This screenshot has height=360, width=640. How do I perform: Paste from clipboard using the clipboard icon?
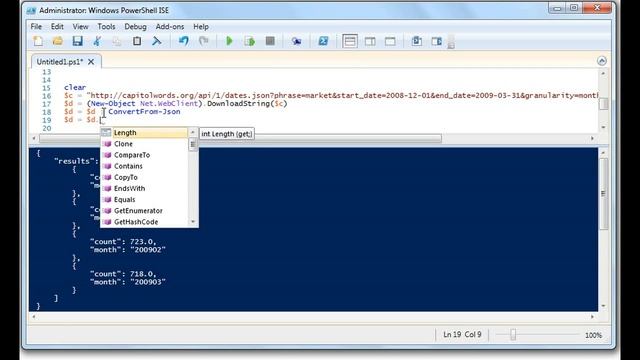(x=137, y=41)
